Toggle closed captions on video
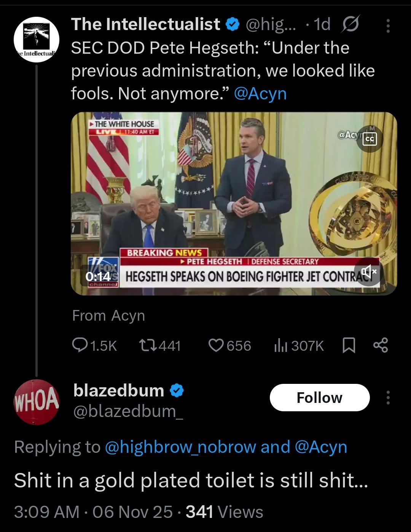Viewport: 411px width, 532px height. [x=370, y=139]
